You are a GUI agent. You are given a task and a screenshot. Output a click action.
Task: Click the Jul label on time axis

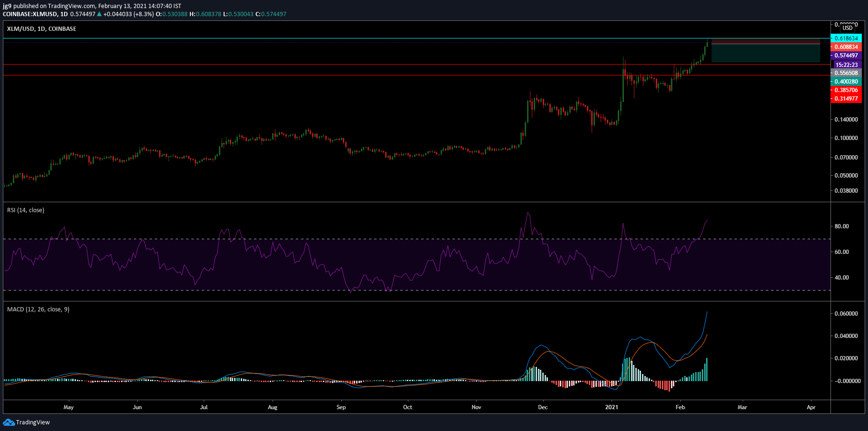pos(204,407)
